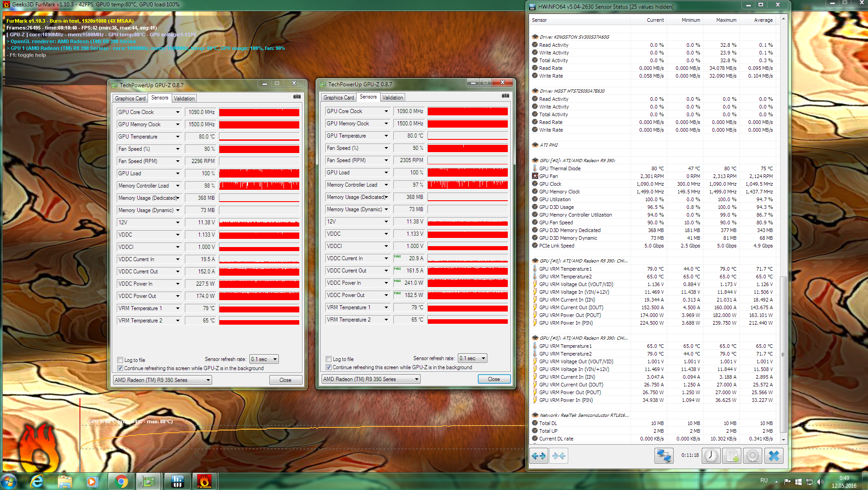The height and width of the screenshot is (490, 868).
Task: Click the HWiNFO vertical scrollbar thumb
Action: pyautogui.click(x=783, y=354)
